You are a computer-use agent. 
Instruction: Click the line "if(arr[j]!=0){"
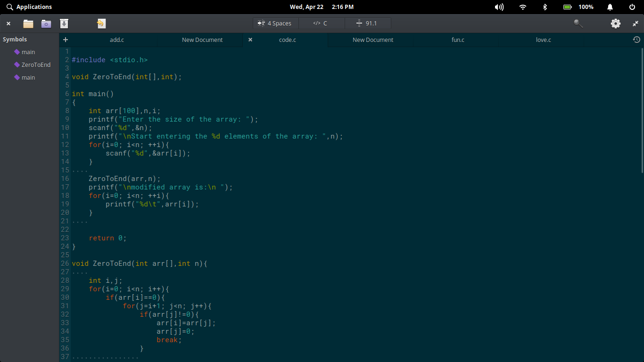pos(169,314)
